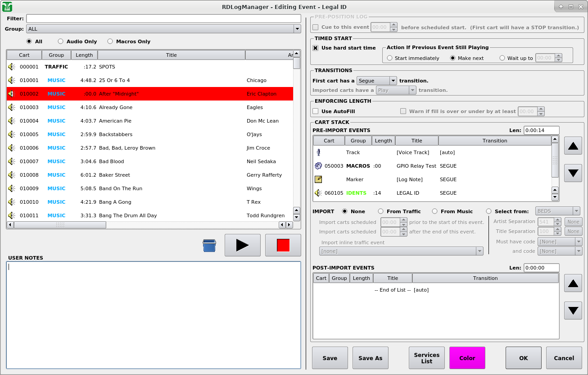Select the Start immediately radio button

point(390,58)
